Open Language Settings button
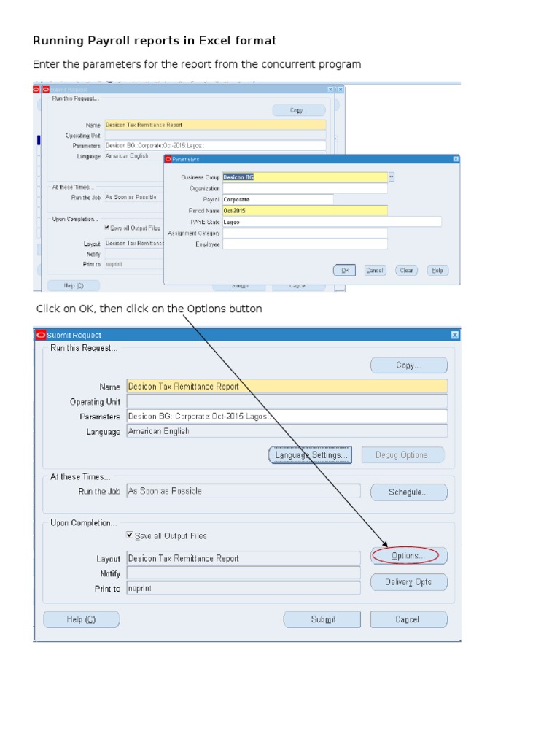The height and width of the screenshot is (747, 560). [x=310, y=455]
